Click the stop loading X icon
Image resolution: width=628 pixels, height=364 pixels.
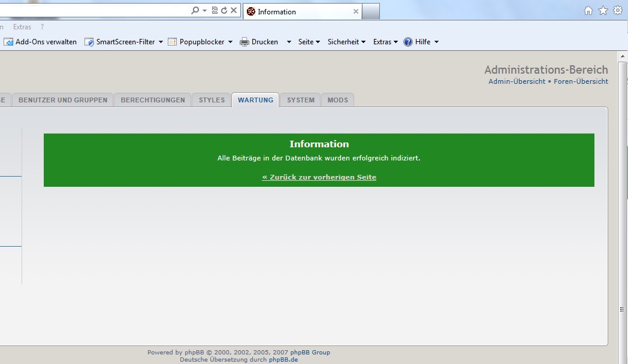pyautogui.click(x=234, y=11)
